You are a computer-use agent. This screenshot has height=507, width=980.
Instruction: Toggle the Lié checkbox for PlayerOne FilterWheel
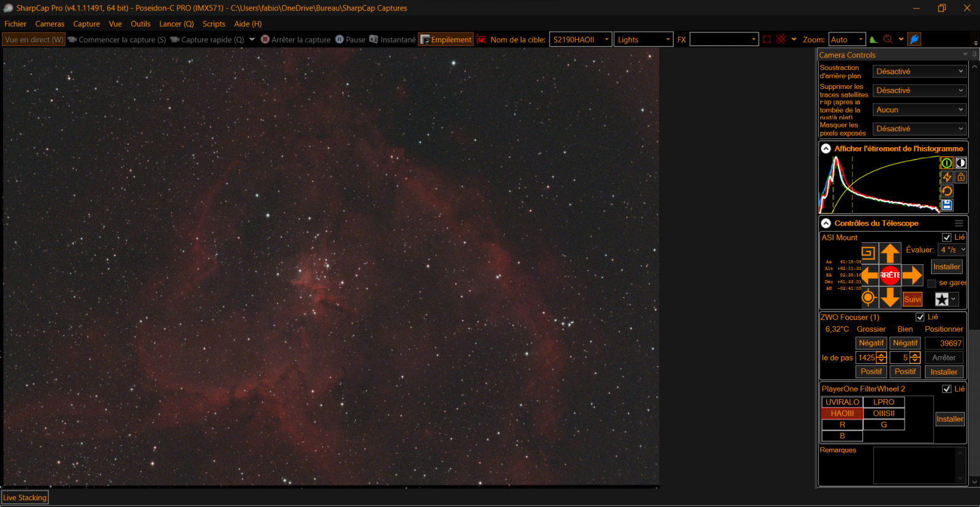coord(947,389)
